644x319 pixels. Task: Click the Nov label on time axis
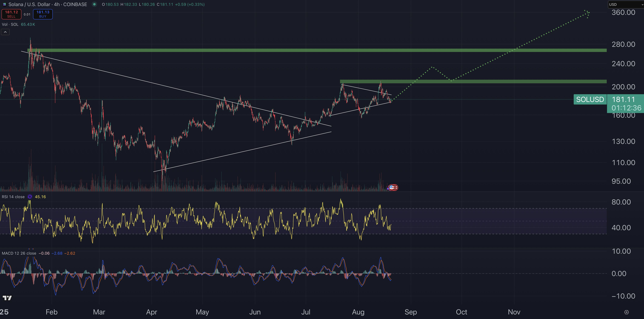tap(514, 312)
